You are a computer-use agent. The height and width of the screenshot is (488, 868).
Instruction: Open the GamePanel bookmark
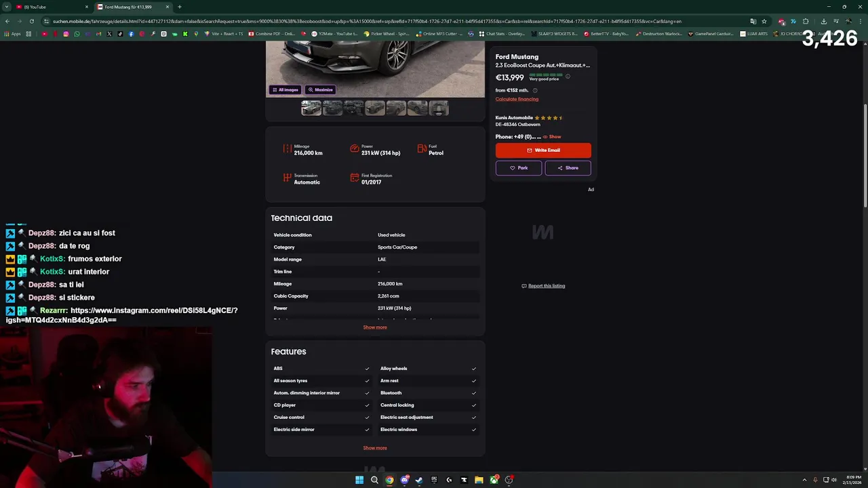711,34
